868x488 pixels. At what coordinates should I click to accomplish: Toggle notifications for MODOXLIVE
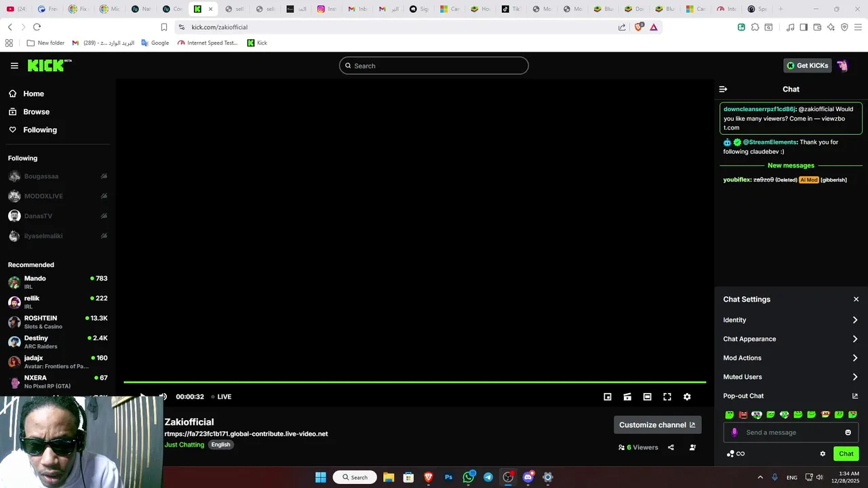point(104,196)
